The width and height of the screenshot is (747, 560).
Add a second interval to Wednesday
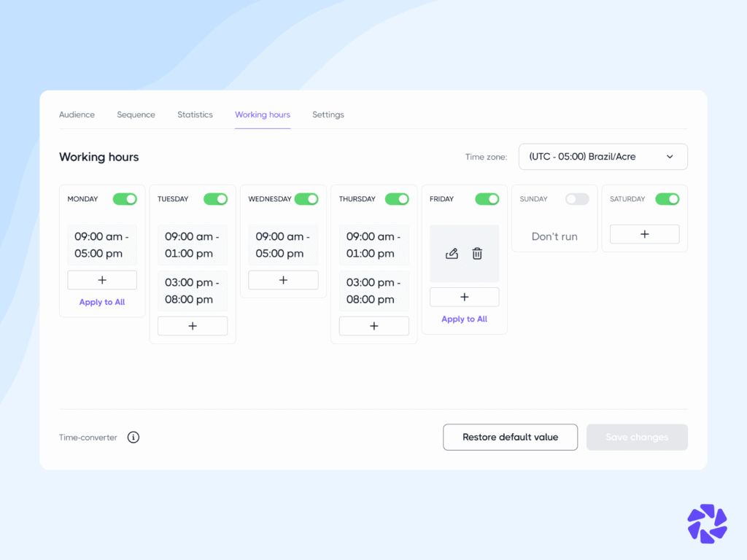pyautogui.click(x=283, y=279)
